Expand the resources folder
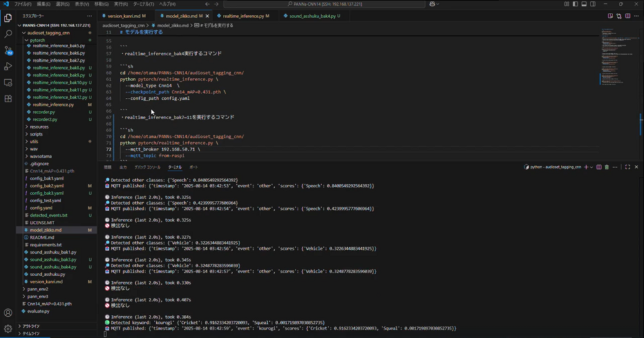 click(39, 127)
